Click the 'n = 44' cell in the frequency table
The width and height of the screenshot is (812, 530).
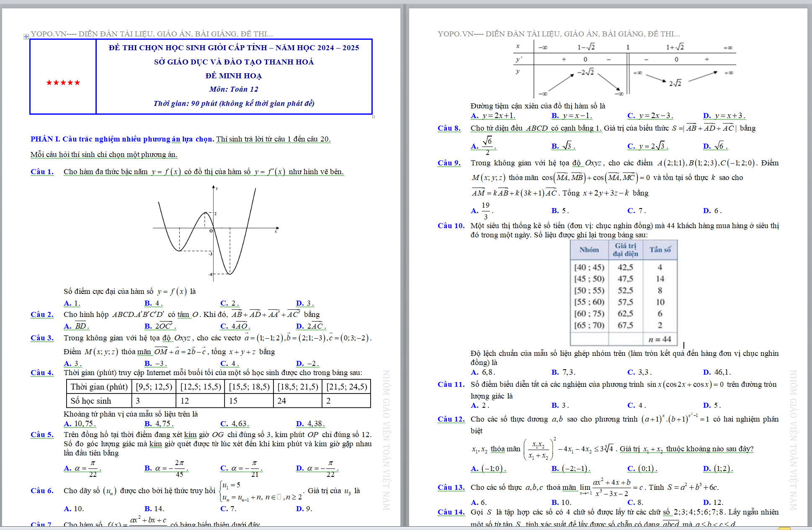pos(660,339)
